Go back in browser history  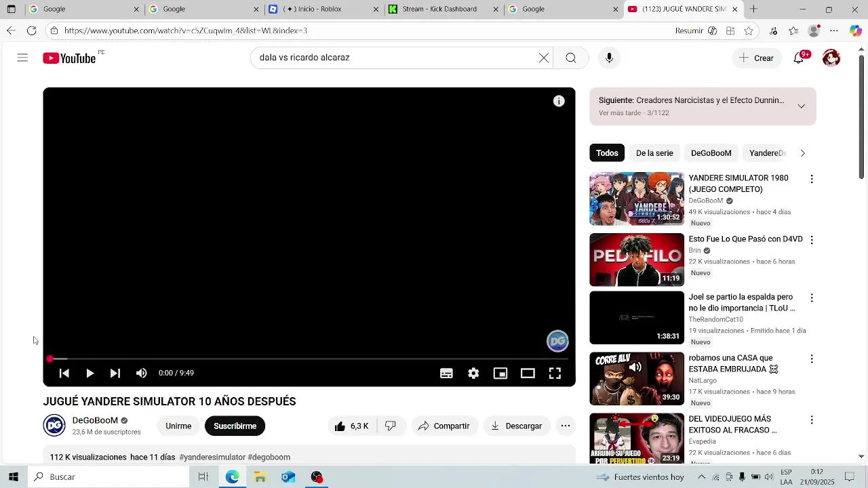coord(11,30)
